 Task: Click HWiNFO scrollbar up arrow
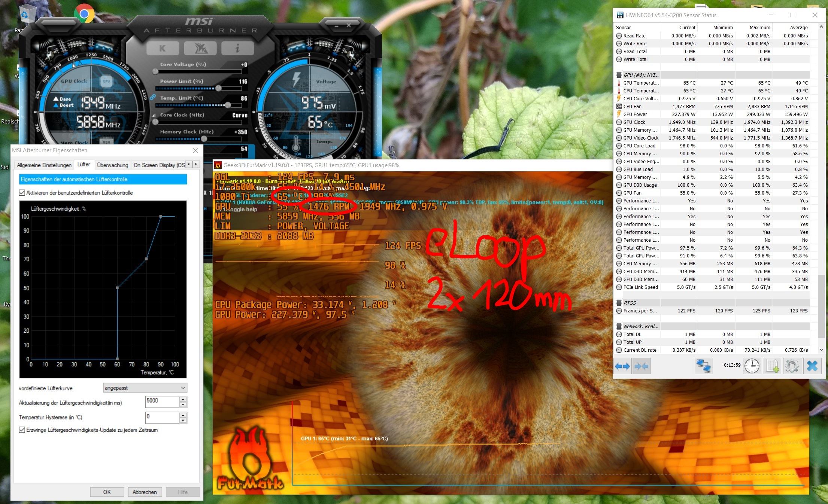[822, 27]
